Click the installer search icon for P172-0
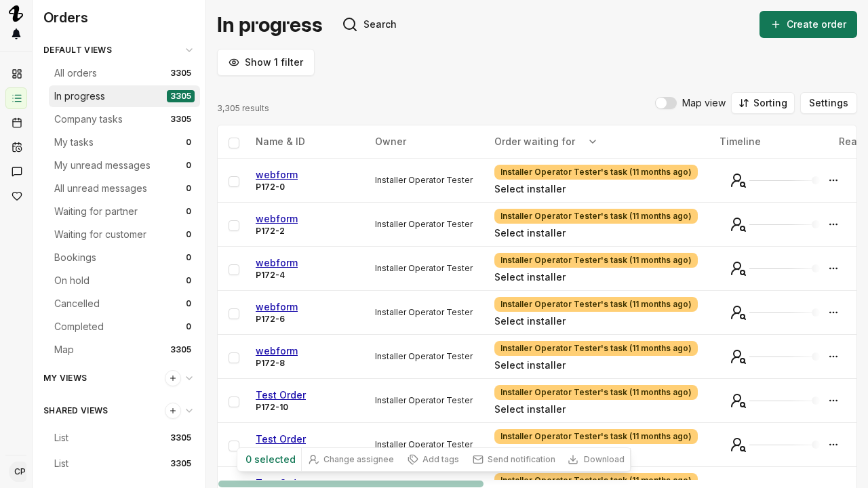Viewport: 868px width, 488px height. [738, 180]
